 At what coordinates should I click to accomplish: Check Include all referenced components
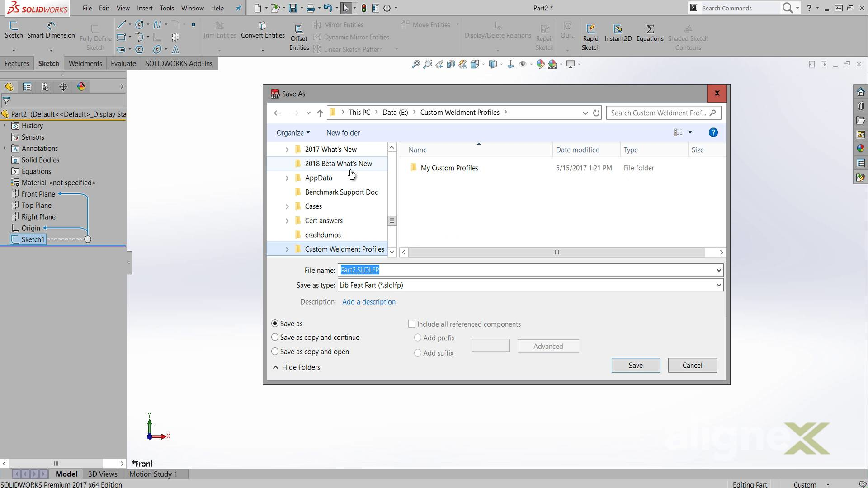(x=412, y=324)
